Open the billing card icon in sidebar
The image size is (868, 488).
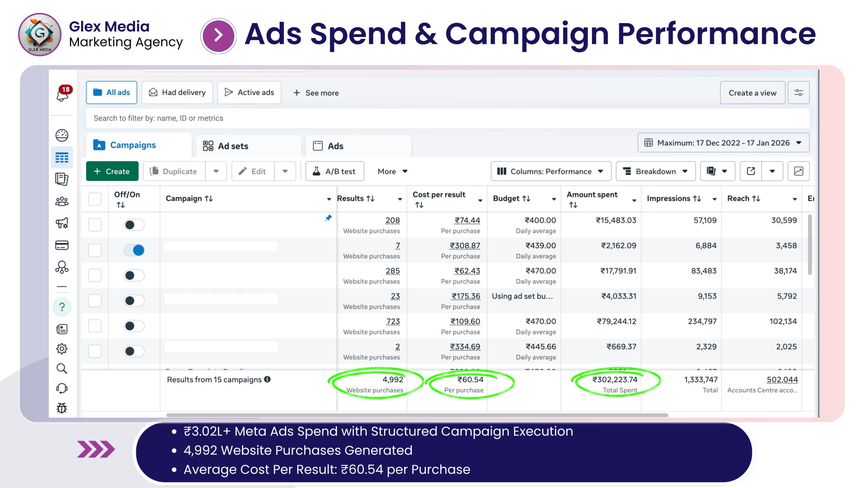(x=62, y=245)
